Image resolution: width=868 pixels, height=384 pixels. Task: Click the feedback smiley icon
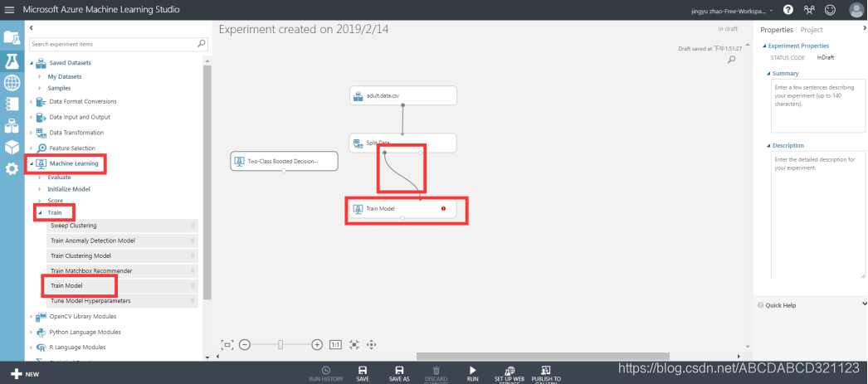[x=830, y=10]
